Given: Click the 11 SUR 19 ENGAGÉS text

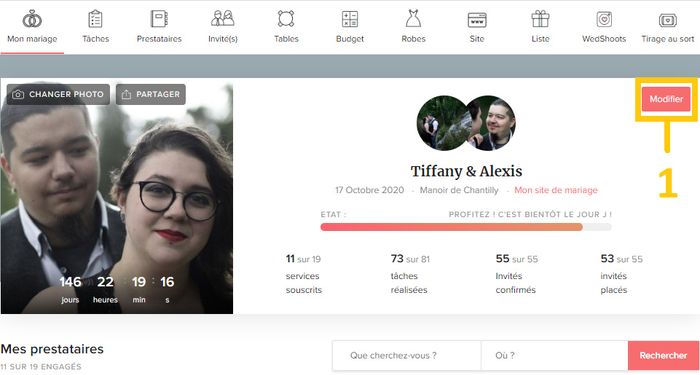Looking at the screenshot, I should click(x=41, y=367).
